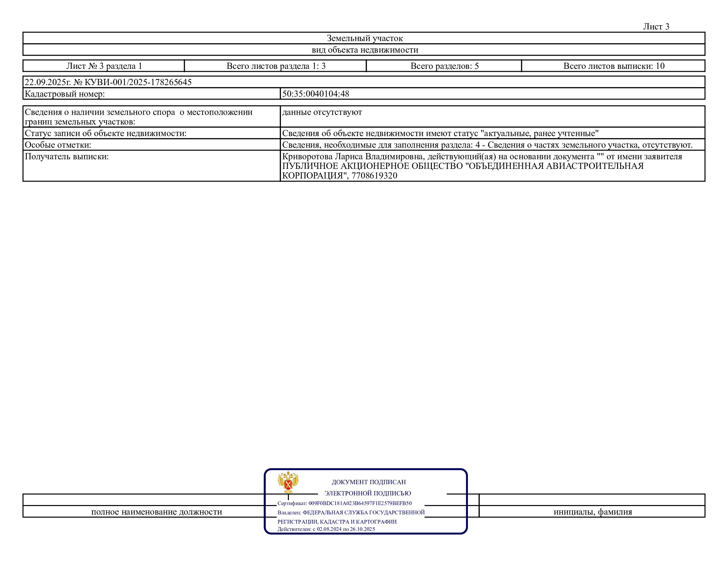Click 'вид объекта недвижимости' caption

(365, 50)
